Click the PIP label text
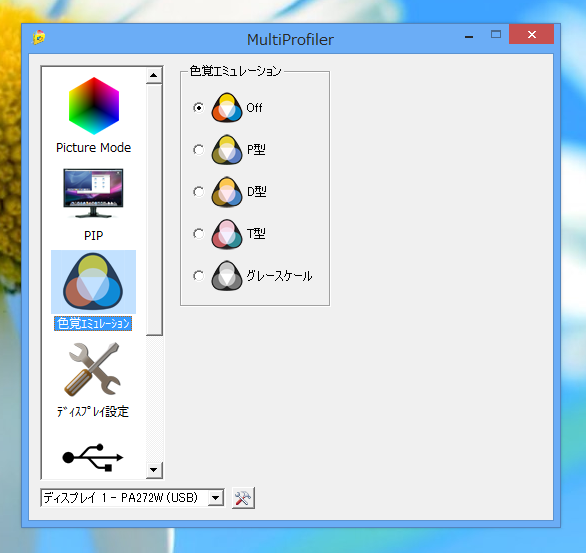586x553 pixels. point(93,235)
